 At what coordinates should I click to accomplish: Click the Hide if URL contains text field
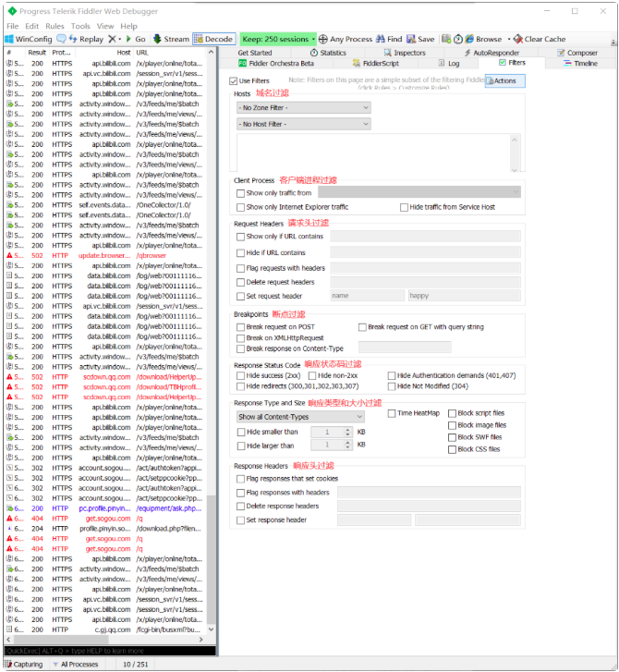tap(425, 252)
